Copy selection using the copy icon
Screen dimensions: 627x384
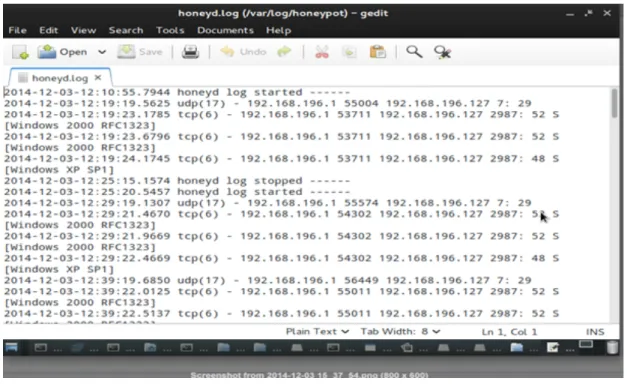coord(349,52)
